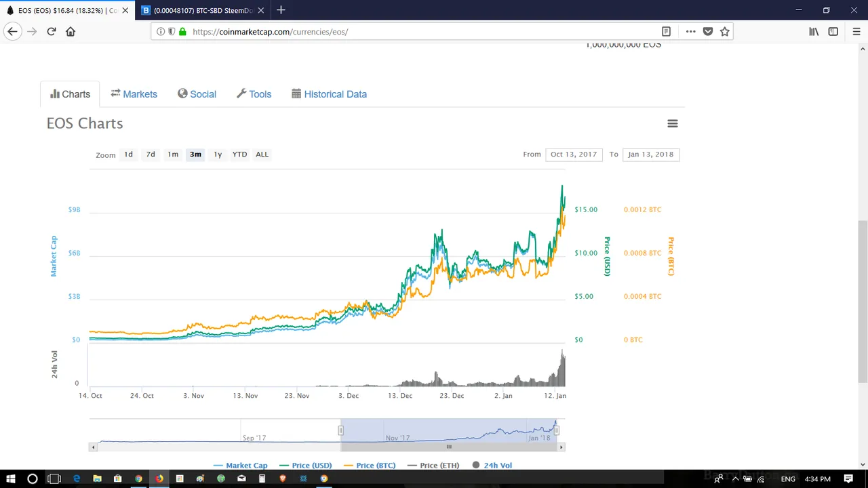Toggle reader view in address bar
The image size is (868, 488).
[x=666, y=31]
